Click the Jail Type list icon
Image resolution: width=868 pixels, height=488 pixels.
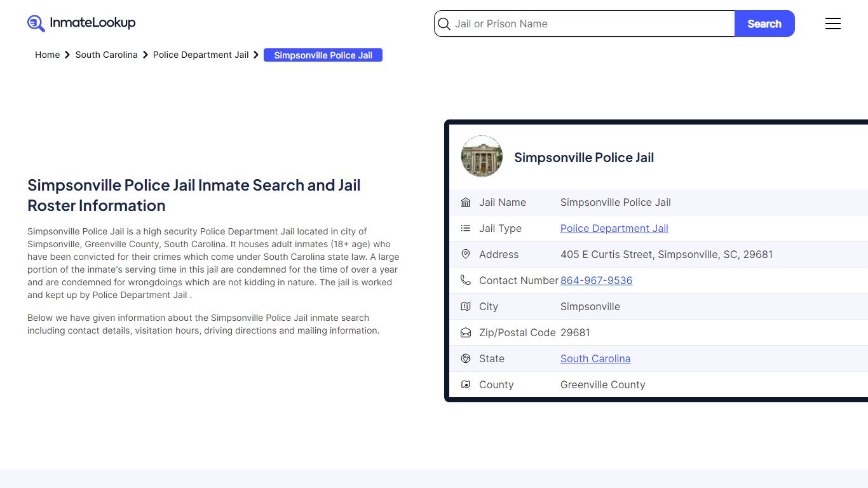466,229
